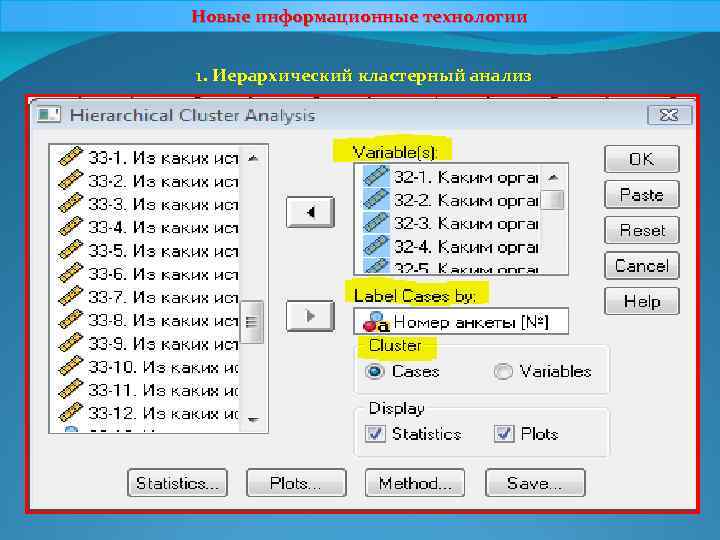Click the scale icon beside variable 33-11
720x540 pixels.
tap(70, 389)
